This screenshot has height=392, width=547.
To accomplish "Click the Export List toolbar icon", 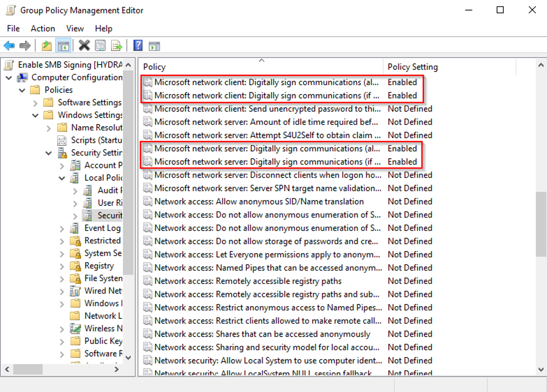I will tap(116, 45).
